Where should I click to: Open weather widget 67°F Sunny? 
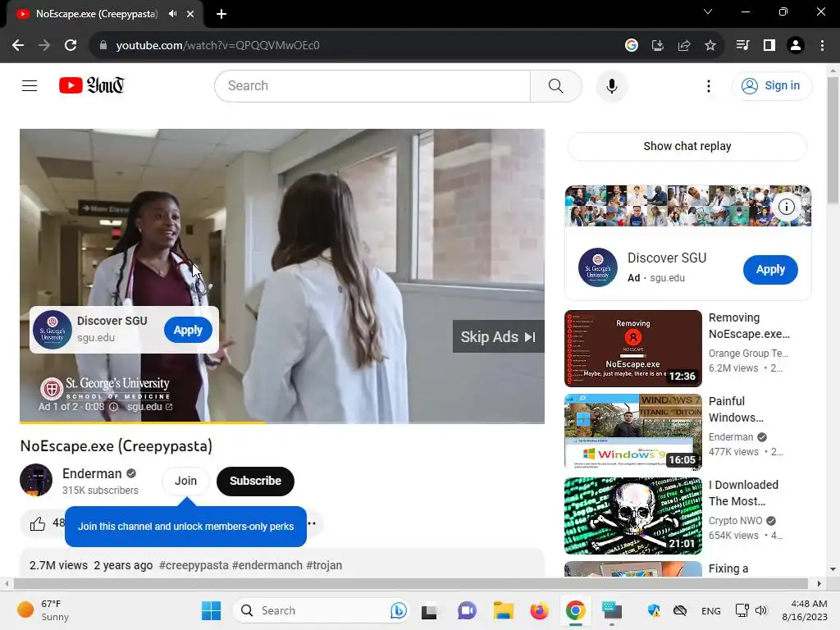pos(43,610)
